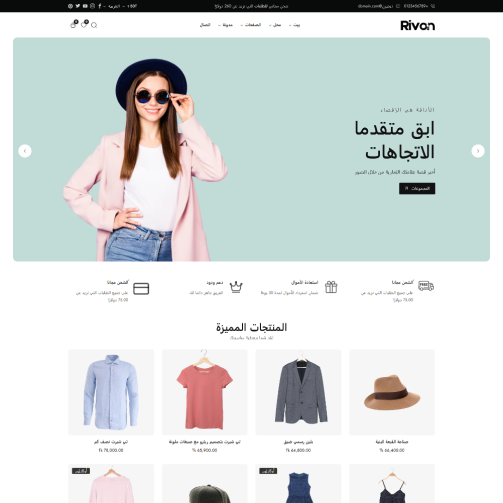Click the المجموعات collections button on banner

pos(417,189)
